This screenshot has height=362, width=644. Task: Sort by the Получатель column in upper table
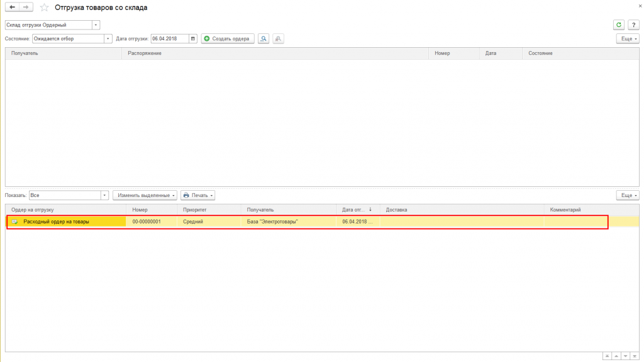click(64, 54)
